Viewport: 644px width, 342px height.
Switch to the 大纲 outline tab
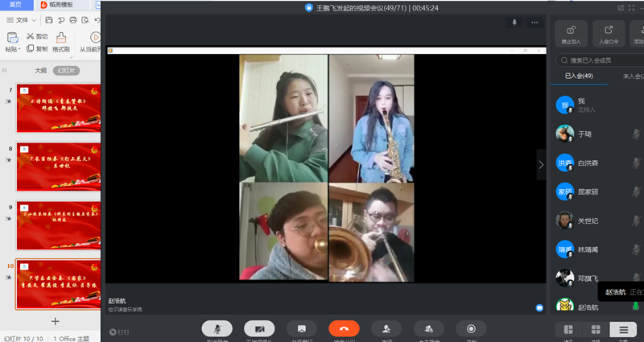40,71
